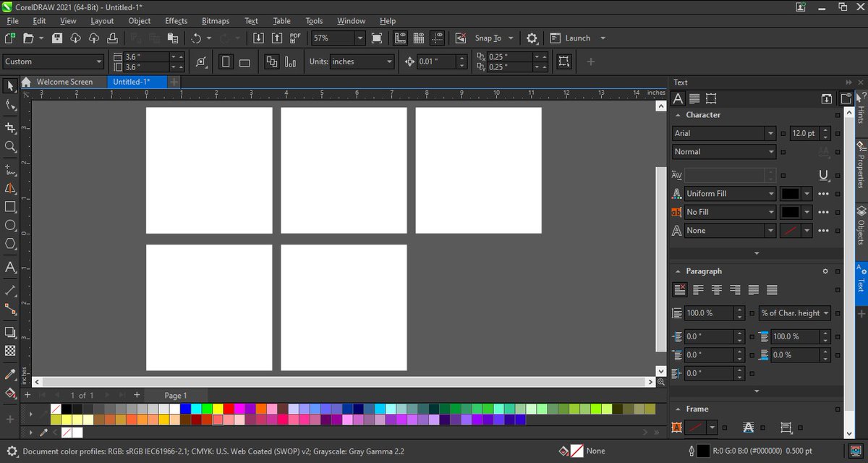Image resolution: width=868 pixels, height=463 pixels.
Task: Select the Ellipse tool
Action: (10, 226)
